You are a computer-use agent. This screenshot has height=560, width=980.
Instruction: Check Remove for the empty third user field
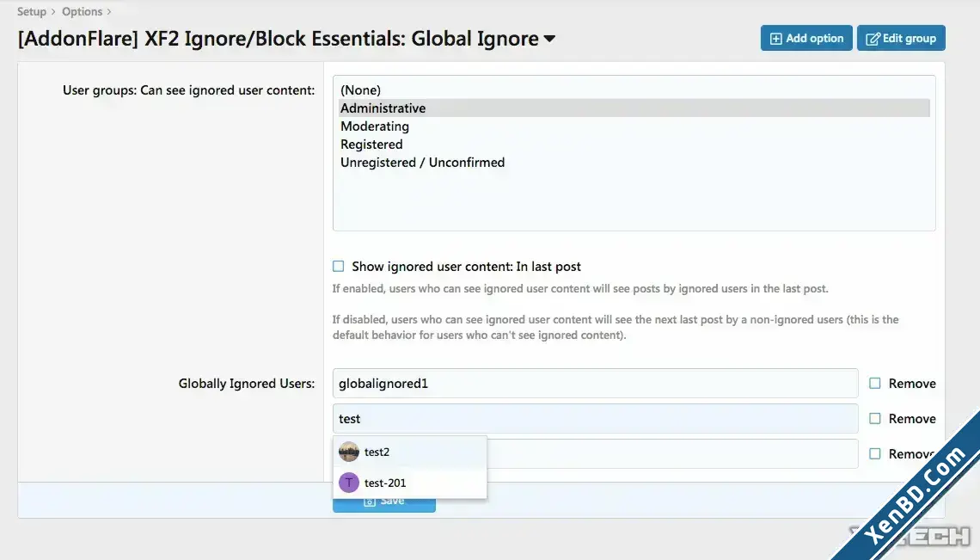875,453
